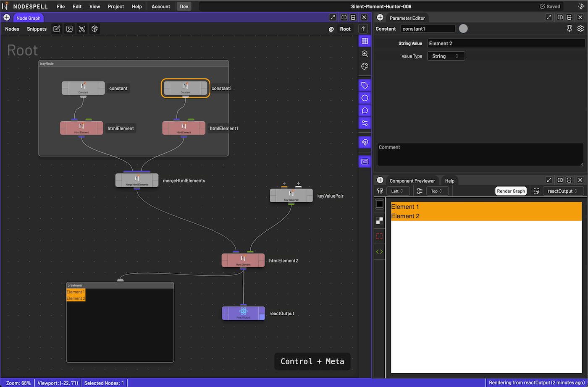Toggle the red dashed outline option
Viewport: 588px width, 387px height.
tap(379, 236)
